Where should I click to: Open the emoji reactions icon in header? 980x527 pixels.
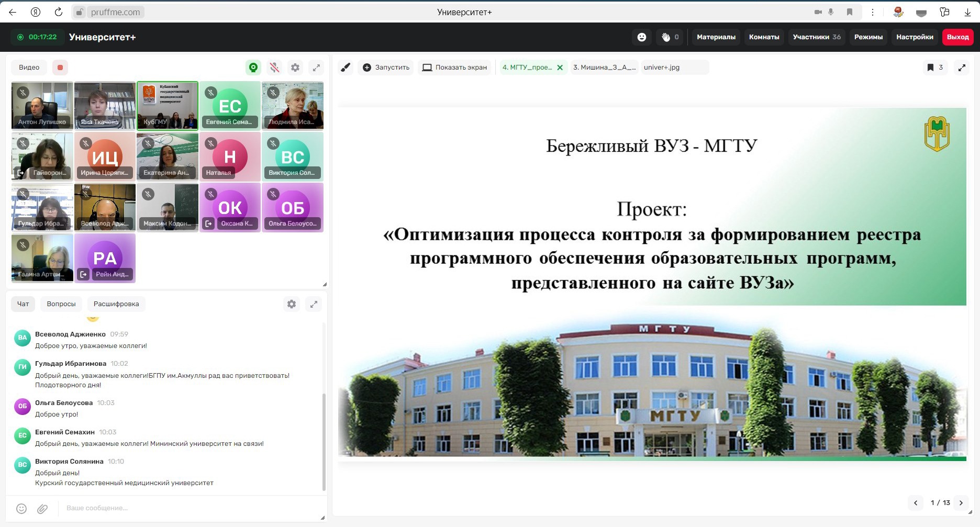tap(641, 37)
